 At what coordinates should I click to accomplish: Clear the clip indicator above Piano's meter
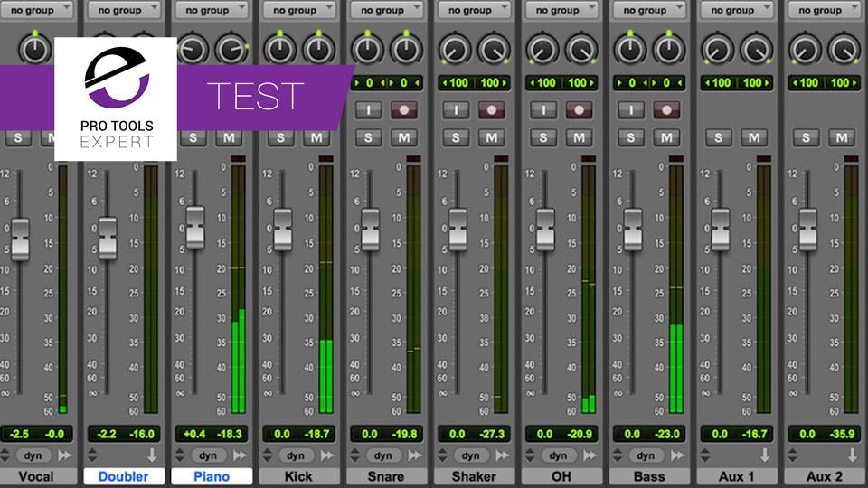pyautogui.click(x=238, y=159)
